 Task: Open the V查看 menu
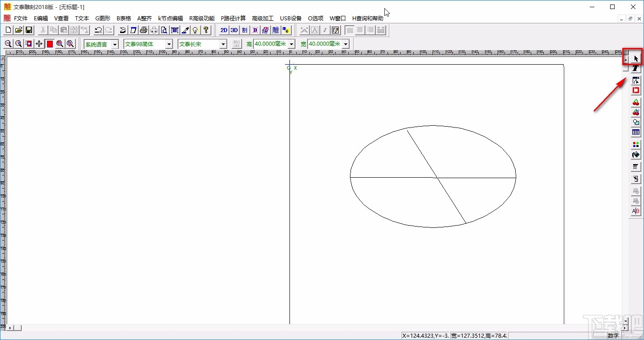61,19
